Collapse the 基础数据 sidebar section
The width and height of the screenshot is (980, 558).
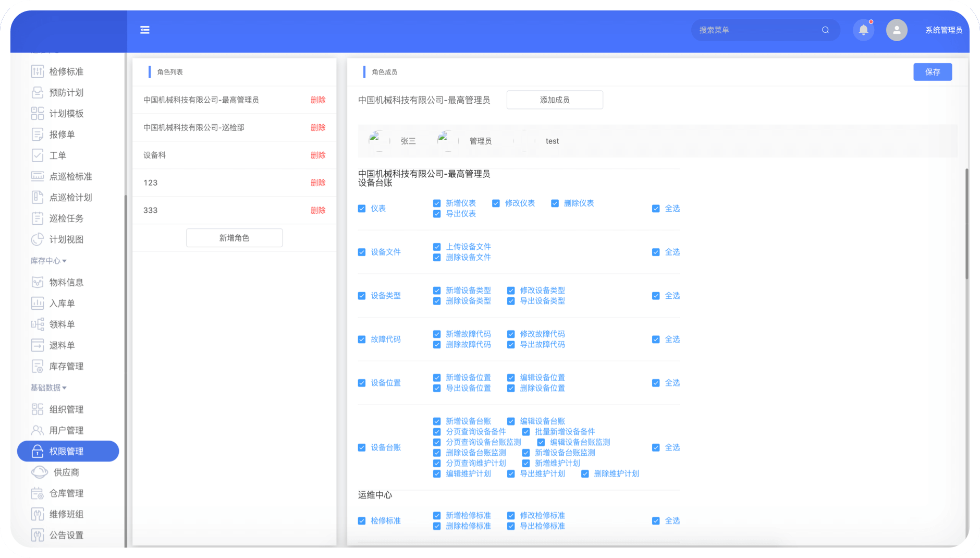pos(48,388)
